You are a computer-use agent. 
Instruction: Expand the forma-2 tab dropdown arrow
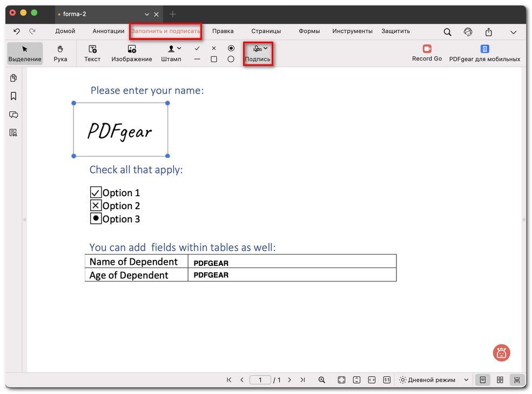[146, 14]
